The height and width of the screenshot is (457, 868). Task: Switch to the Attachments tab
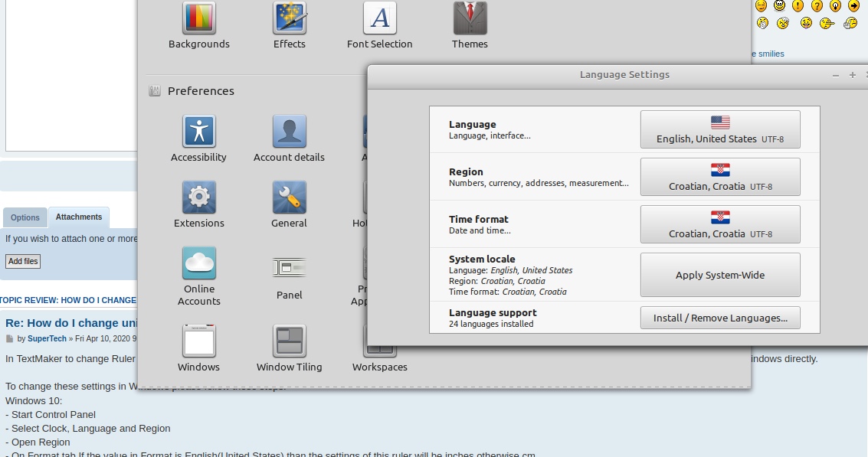(x=79, y=217)
